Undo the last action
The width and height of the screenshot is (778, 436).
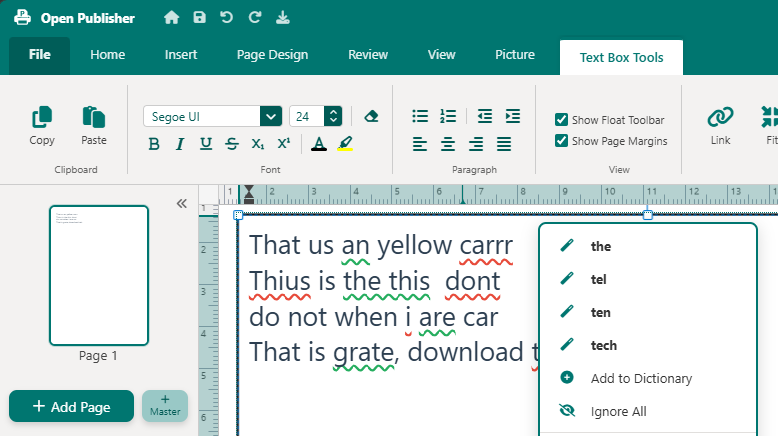[x=227, y=18]
